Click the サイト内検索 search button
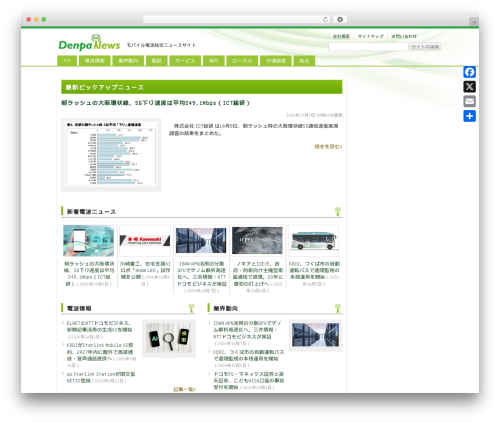500x423 pixels. tap(425, 47)
